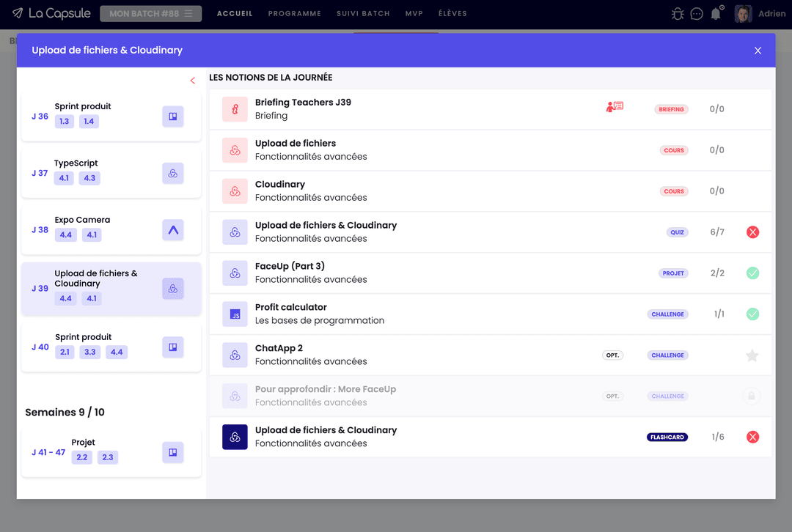Click the FLASHCARD tag

pyautogui.click(x=667, y=437)
